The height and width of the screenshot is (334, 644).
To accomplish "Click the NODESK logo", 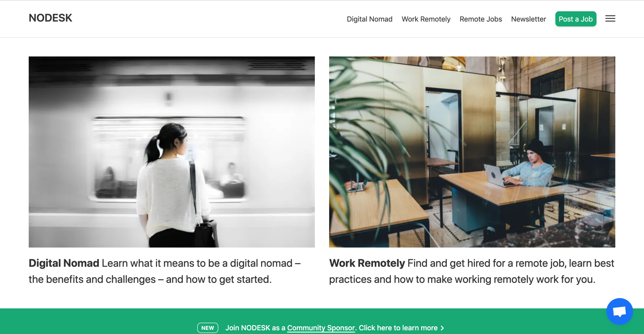I will [x=50, y=18].
